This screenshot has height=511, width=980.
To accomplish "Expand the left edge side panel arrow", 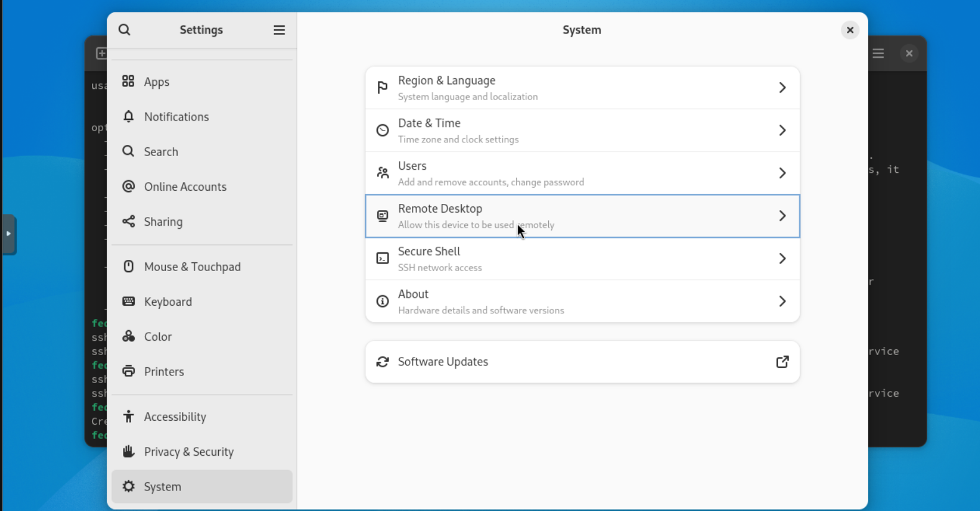I will pos(9,234).
